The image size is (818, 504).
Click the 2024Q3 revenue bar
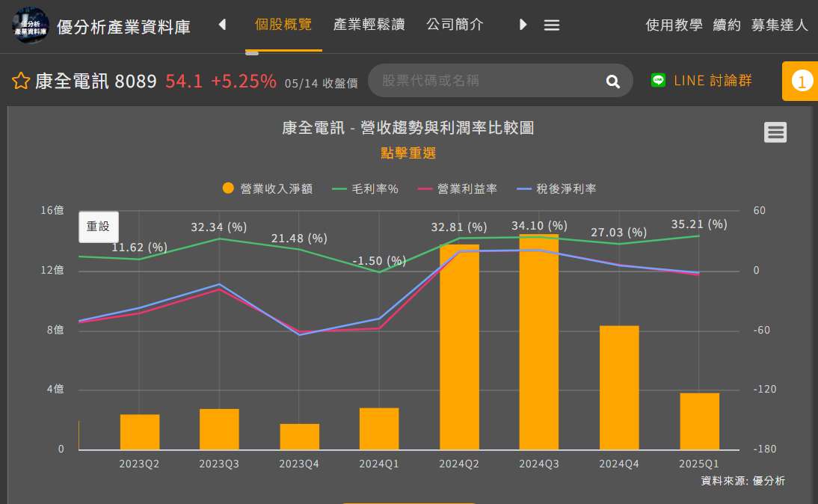click(539, 342)
